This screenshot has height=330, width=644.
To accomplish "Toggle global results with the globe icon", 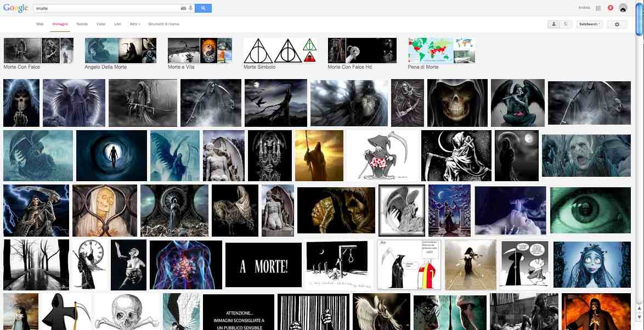I will pyautogui.click(x=566, y=24).
